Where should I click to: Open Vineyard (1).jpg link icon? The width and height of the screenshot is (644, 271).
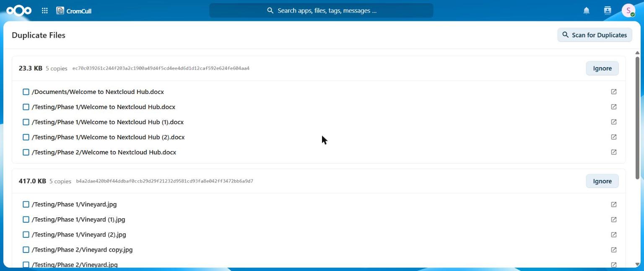(614, 219)
